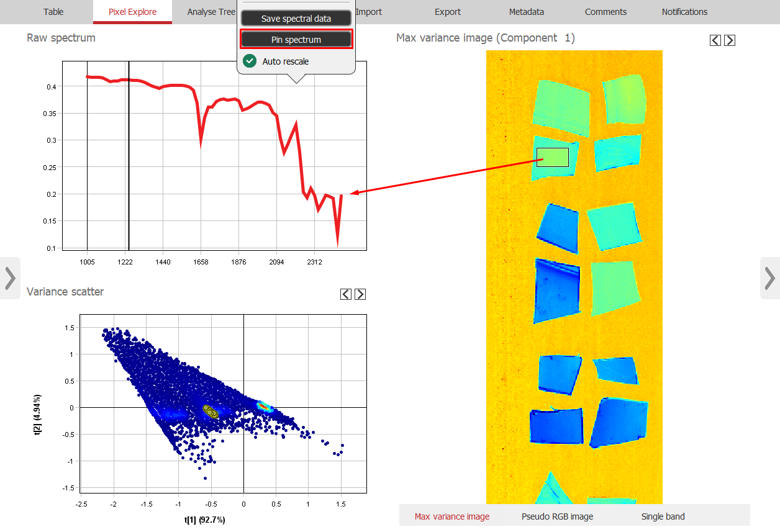Screen dimensions: 780x532
Task: Click the rectangular selection on the sample image
Action: pyautogui.click(x=553, y=158)
